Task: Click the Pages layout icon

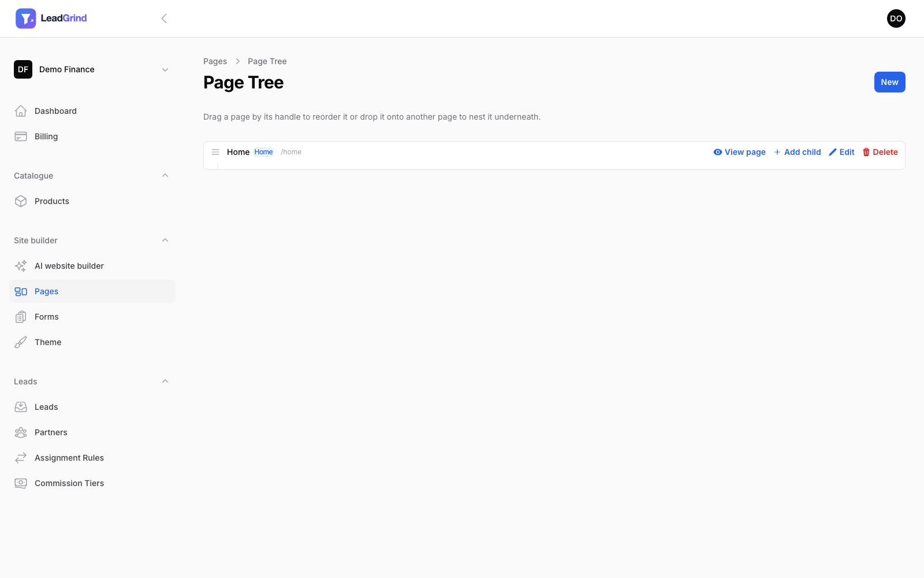Action: (21, 291)
